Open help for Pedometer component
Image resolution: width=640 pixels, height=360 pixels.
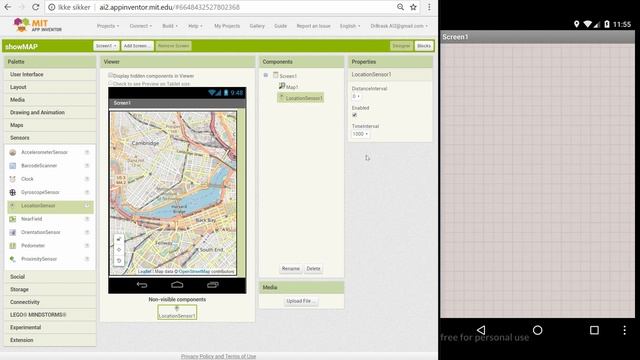coord(87,246)
